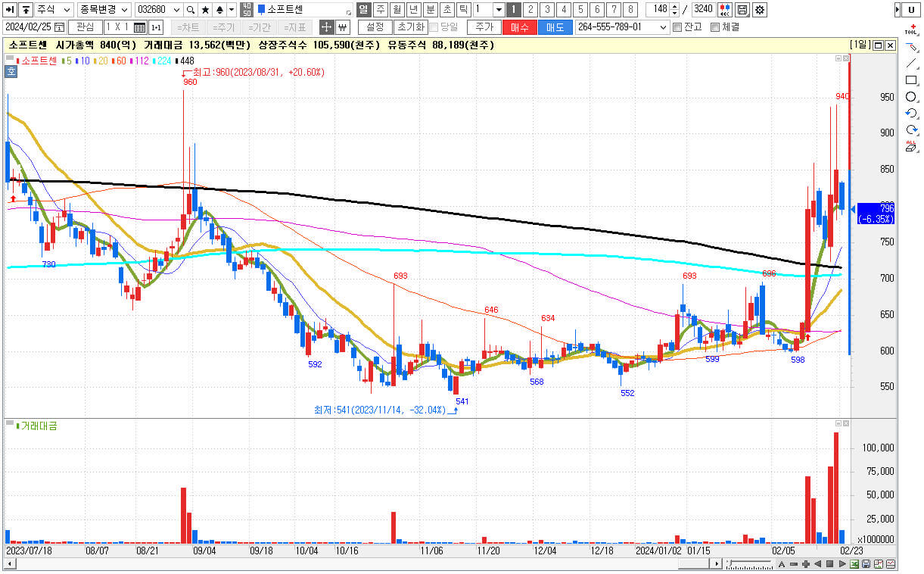Image resolution: width=924 pixels, height=574 pixels.
Task: Click the zoom-out minus icon at bottom
Action: click(x=795, y=564)
